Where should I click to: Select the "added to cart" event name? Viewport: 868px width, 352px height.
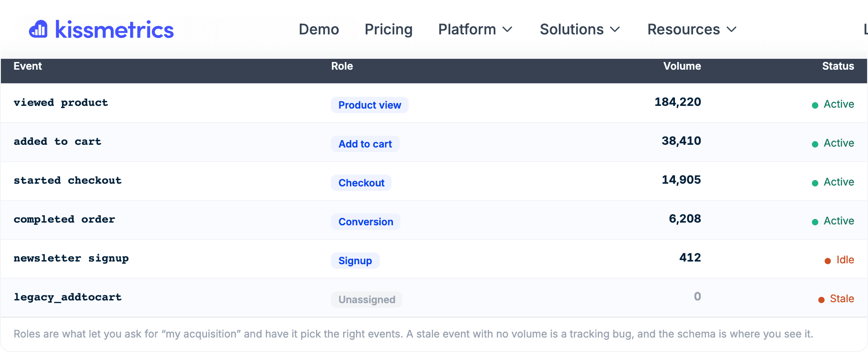pyautogui.click(x=57, y=142)
